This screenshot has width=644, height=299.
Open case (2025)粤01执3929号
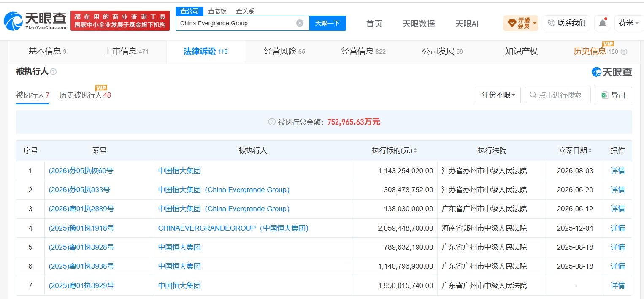pyautogui.click(x=81, y=285)
